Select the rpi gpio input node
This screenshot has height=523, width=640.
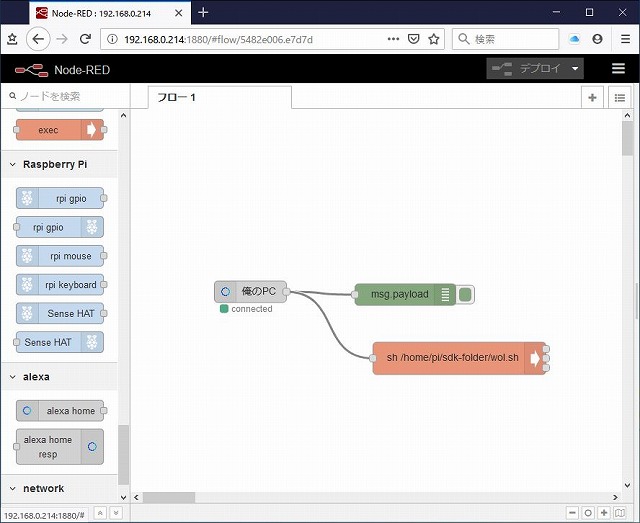pyautogui.click(x=60, y=198)
